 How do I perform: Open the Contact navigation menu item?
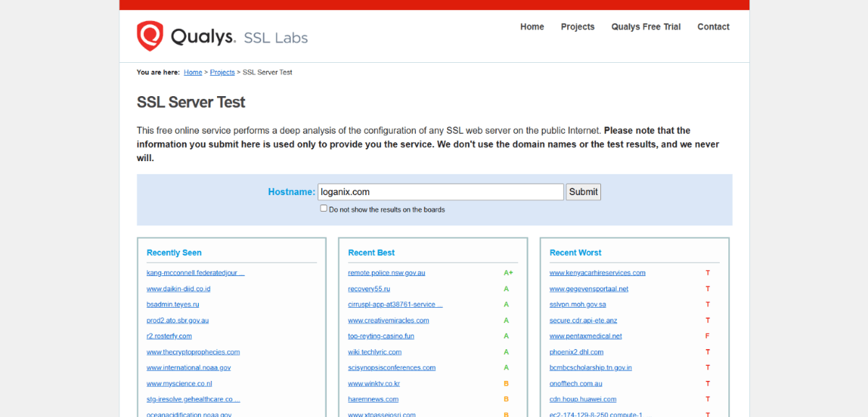tap(713, 27)
